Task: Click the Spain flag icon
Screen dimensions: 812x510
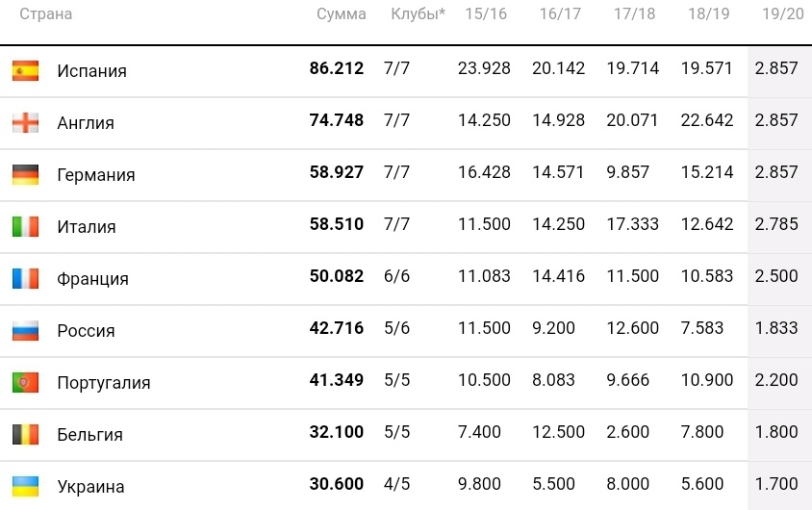Action: [x=25, y=71]
